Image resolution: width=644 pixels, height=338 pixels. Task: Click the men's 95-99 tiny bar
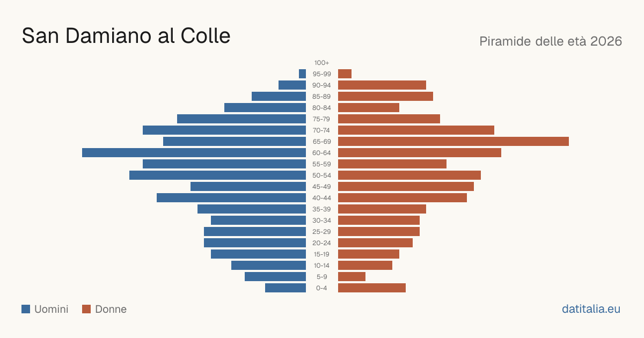click(302, 74)
